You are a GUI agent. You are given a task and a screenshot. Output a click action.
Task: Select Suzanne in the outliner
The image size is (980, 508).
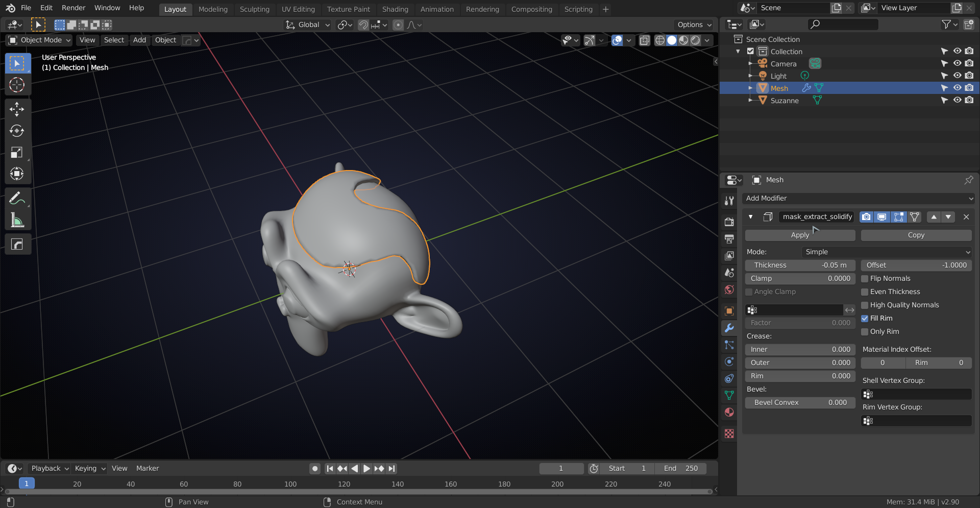click(x=785, y=101)
